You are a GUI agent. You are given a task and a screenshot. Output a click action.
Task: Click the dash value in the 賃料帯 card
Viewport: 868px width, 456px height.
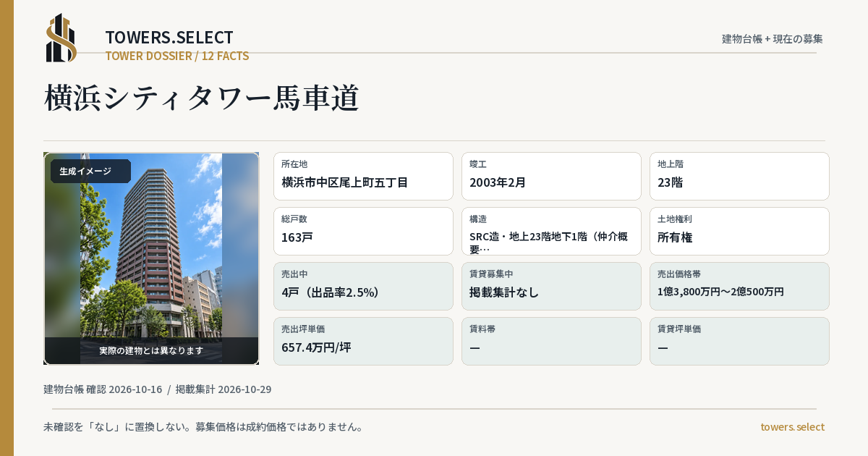pos(475,347)
